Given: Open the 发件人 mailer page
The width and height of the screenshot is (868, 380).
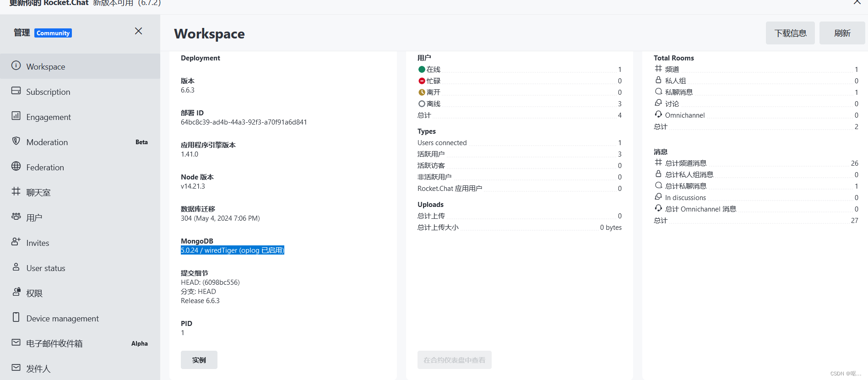Looking at the screenshot, I should pyautogui.click(x=80, y=369).
